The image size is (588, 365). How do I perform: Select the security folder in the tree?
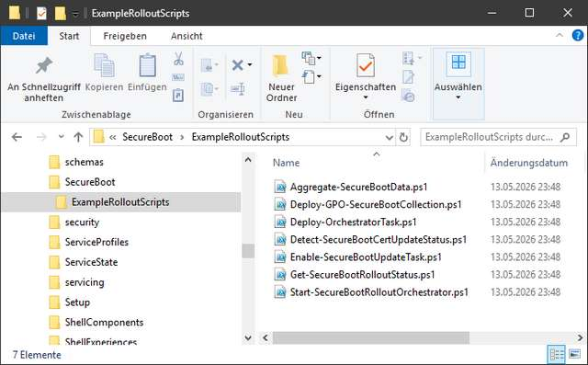[82, 222]
